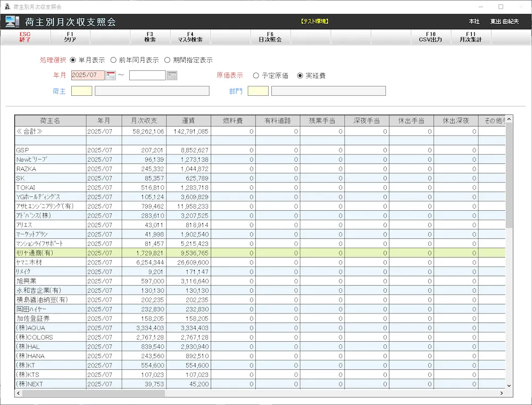Click the monitor icon in the header
532x405 pixels.
click(x=12, y=22)
